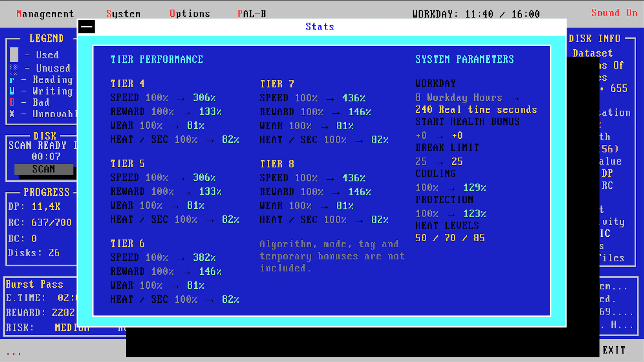Click the Protection value 123%
This screenshot has width=644, height=362.
tap(475, 214)
